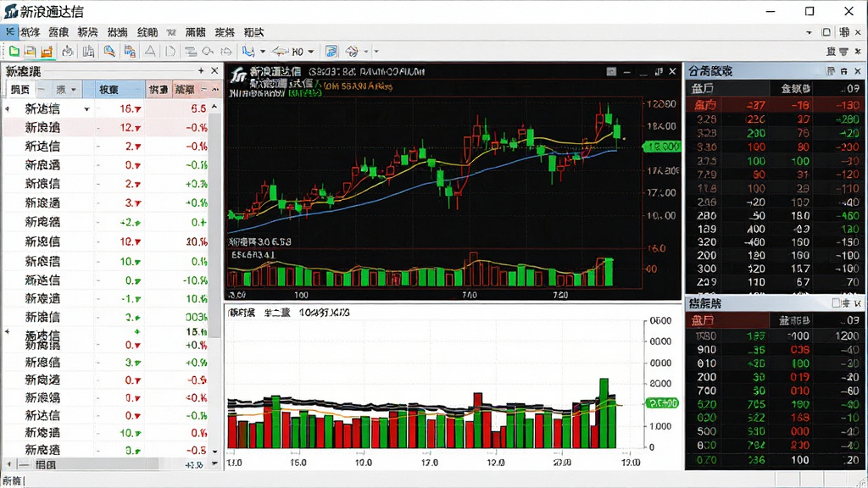Click the -10.% change value in list
This screenshot has height=488, width=868.
pos(196,280)
